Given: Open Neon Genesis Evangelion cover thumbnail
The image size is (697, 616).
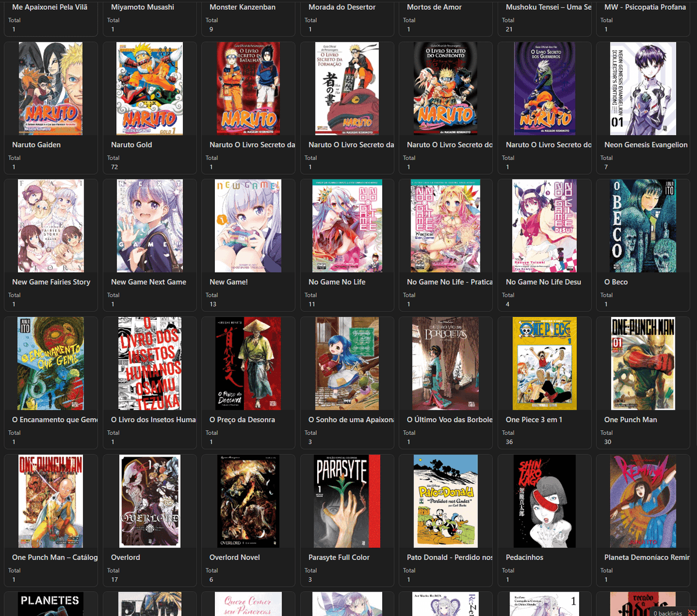Looking at the screenshot, I should pyautogui.click(x=643, y=88).
